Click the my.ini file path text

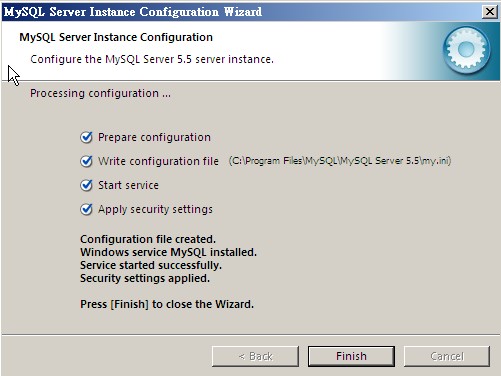click(x=340, y=161)
